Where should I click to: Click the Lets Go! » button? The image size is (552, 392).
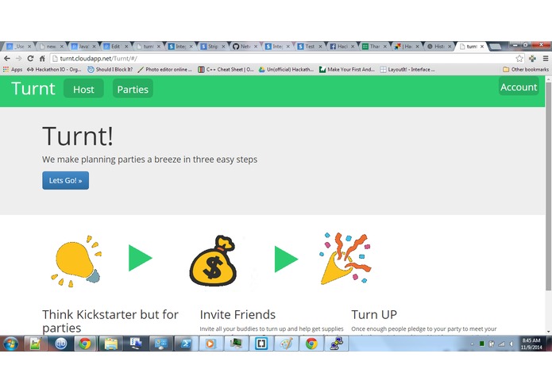coord(65,180)
